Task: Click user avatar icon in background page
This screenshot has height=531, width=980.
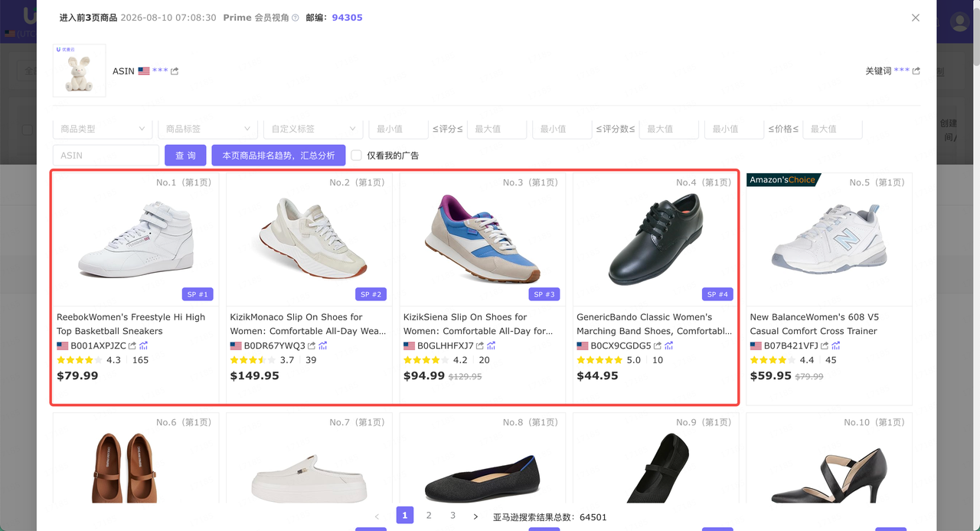Action: pyautogui.click(x=959, y=21)
